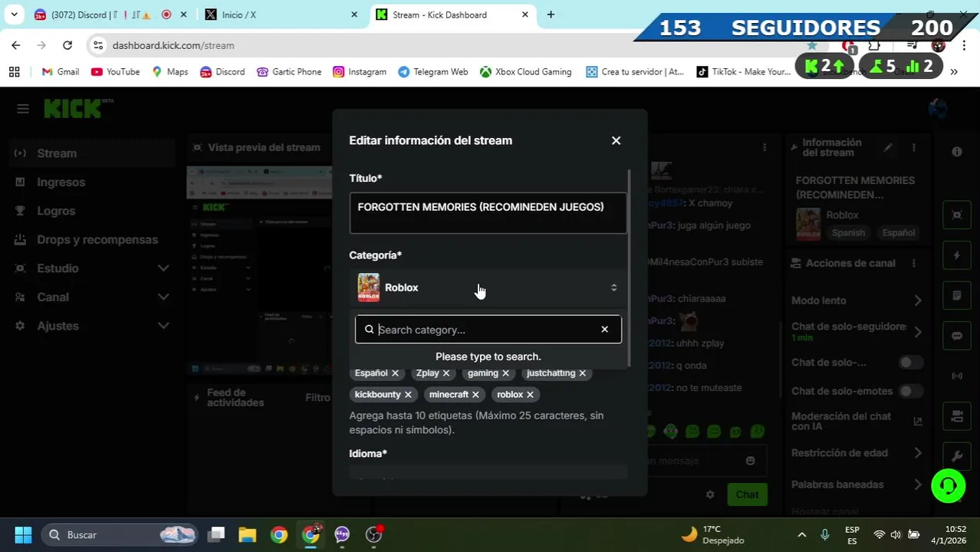Open Modo lento settings
Image resolution: width=980 pixels, height=552 pixels.
857,301
